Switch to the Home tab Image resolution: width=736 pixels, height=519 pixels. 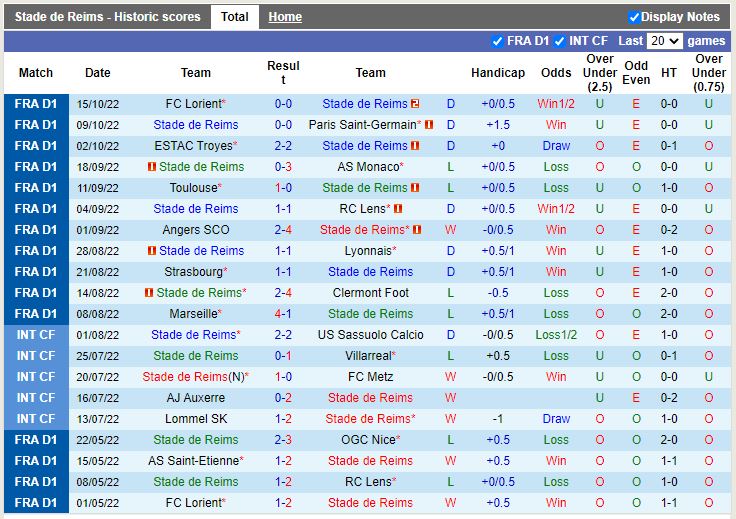285,17
